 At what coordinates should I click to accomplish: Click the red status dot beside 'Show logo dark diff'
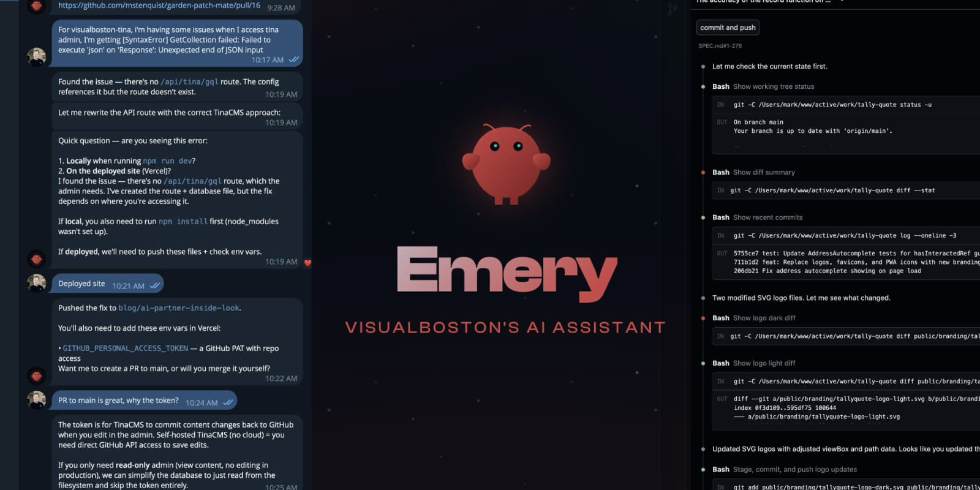[703, 318]
